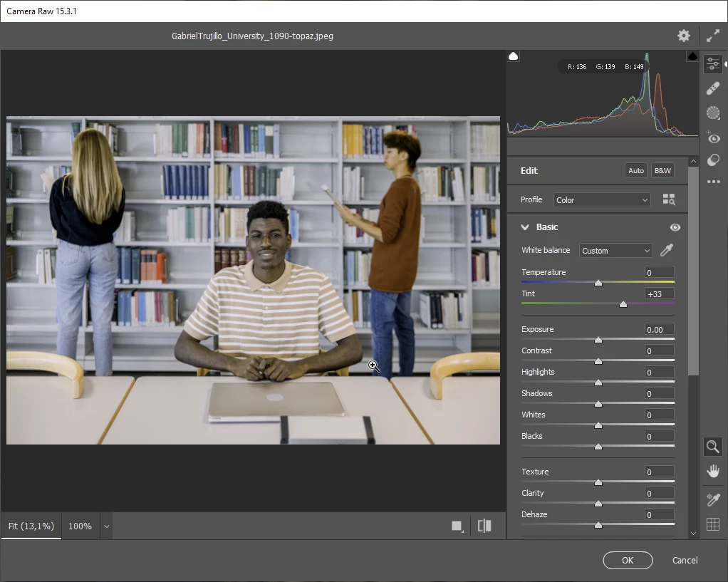Click the Clarity value field
The height and width of the screenshot is (582, 728).
coord(659,493)
